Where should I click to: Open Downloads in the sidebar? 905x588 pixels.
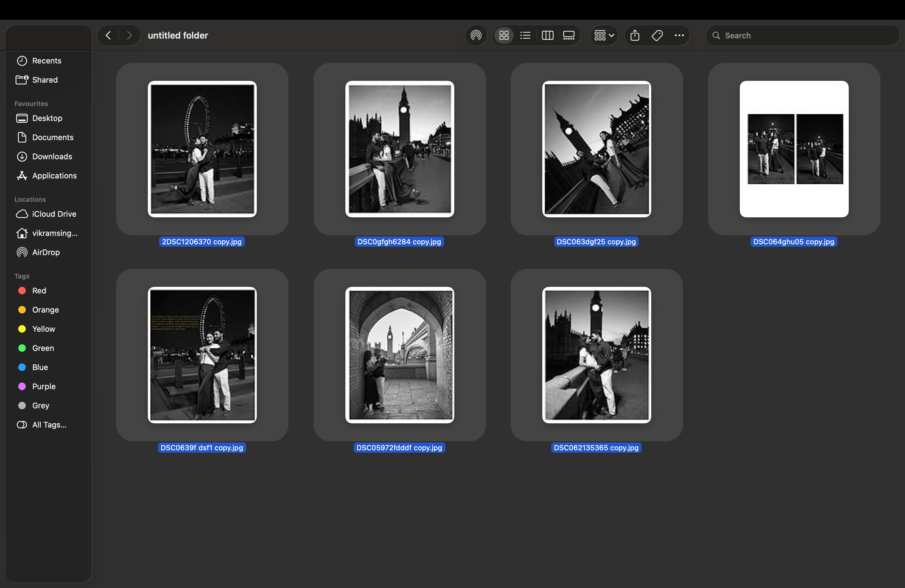click(52, 156)
